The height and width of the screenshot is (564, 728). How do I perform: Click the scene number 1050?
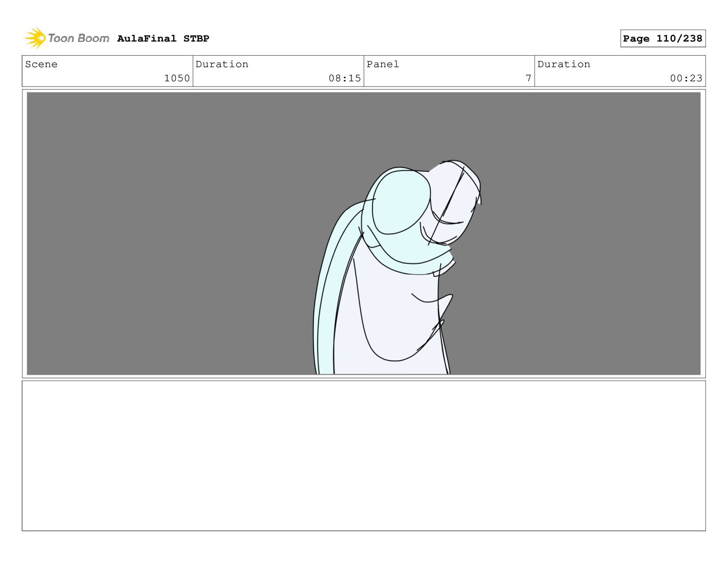tap(177, 78)
